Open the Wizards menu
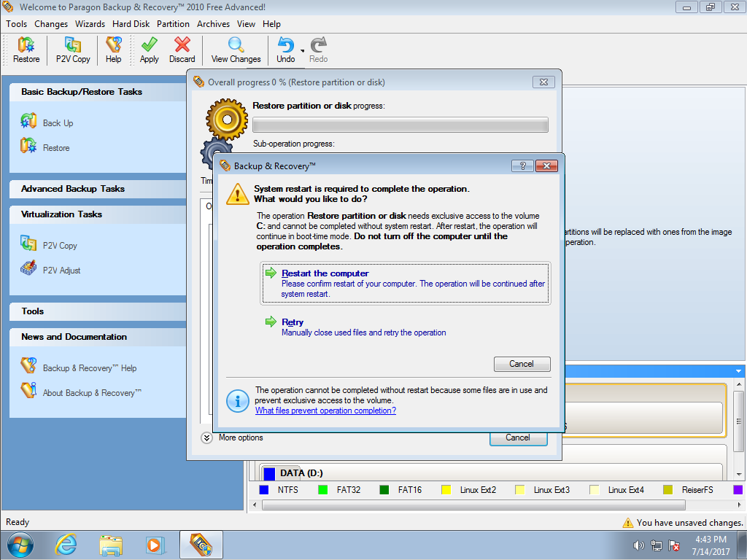Screen dimensions: 747x560 (x=90, y=24)
